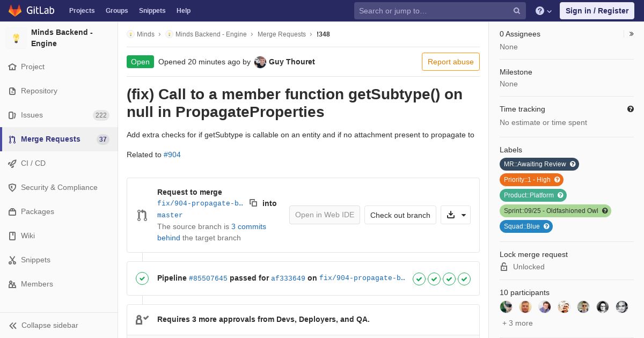Click the Repository file icon in sidebar
The image size is (644, 338).
click(x=12, y=91)
